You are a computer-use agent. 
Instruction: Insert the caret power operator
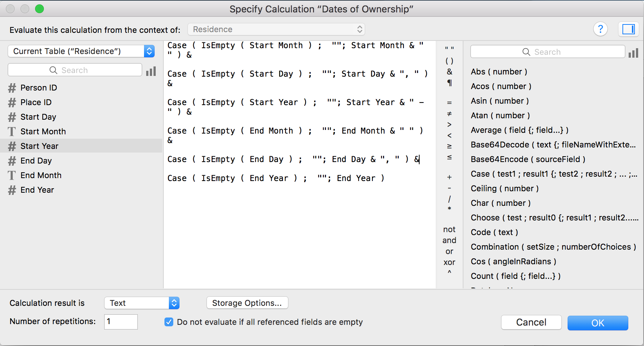pos(450,272)
